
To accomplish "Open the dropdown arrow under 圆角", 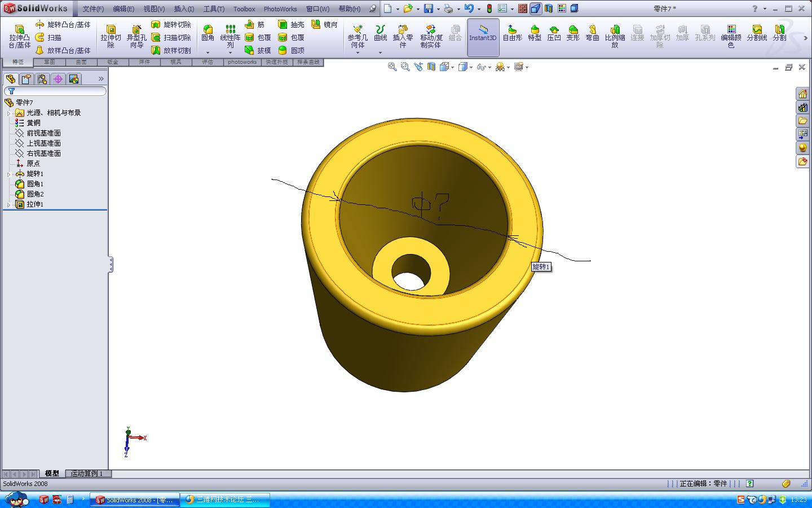I will [208, 52].
